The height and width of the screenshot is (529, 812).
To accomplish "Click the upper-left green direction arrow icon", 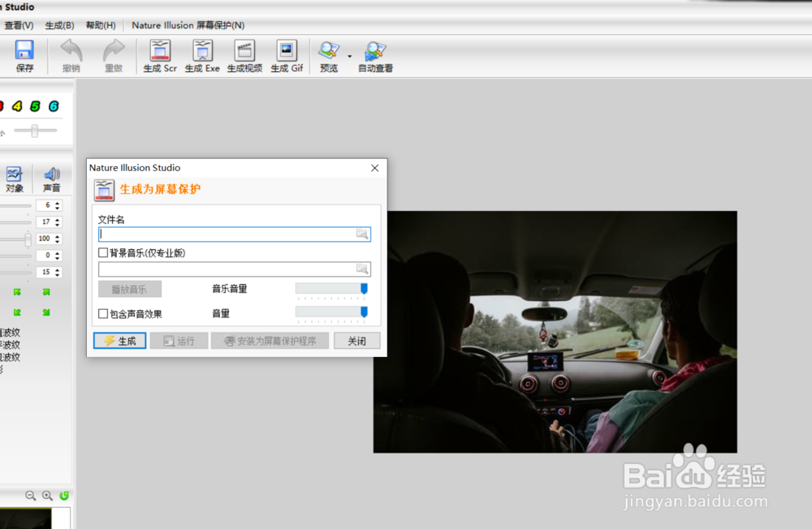I will (x=17, y=292).
